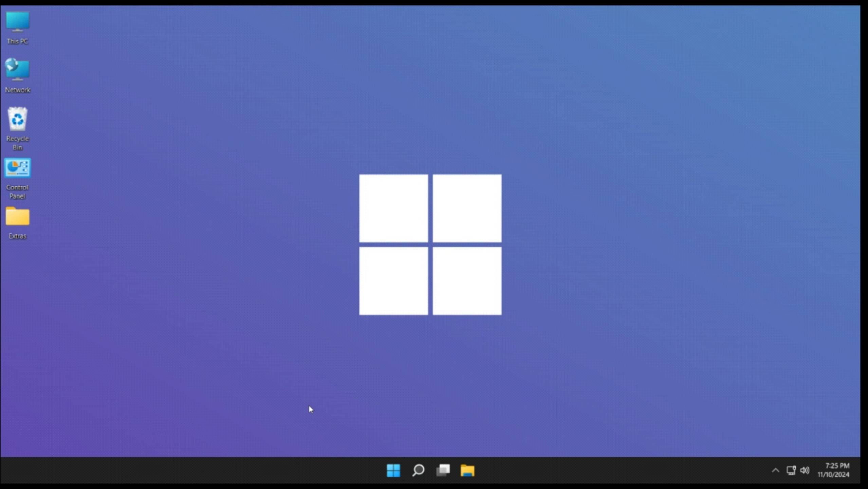Open the speaker icon in the system tray
Image resolution: width=868 pixels, height=489 pixels.
click(x=805, y=471)
